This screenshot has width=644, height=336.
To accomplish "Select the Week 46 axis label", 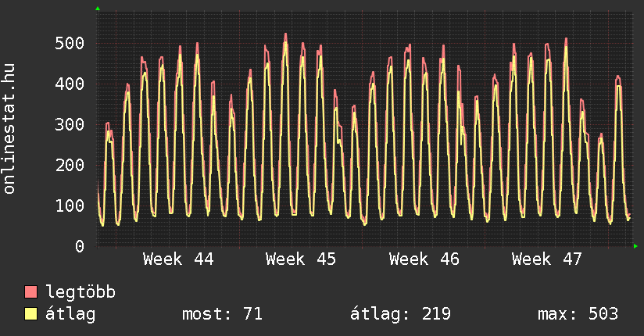I will click(x=424, y=259).
